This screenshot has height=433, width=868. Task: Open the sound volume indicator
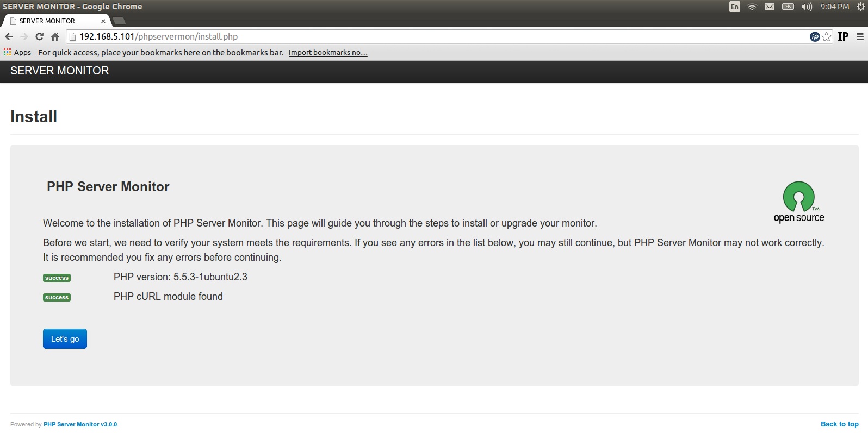click(807, 7)
